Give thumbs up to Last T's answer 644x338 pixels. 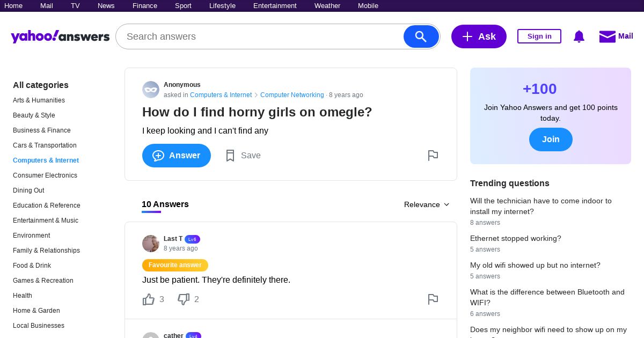pyautogui.click(x=149, y=299)
